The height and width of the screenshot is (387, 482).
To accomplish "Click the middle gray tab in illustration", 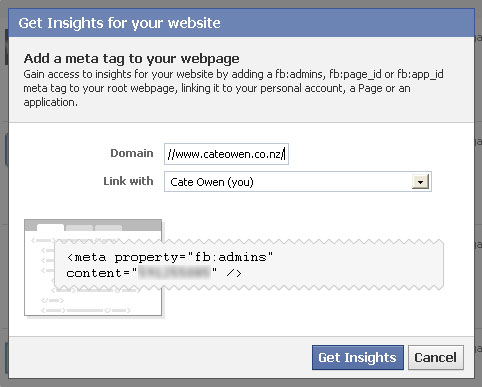I will click(79, 228).
